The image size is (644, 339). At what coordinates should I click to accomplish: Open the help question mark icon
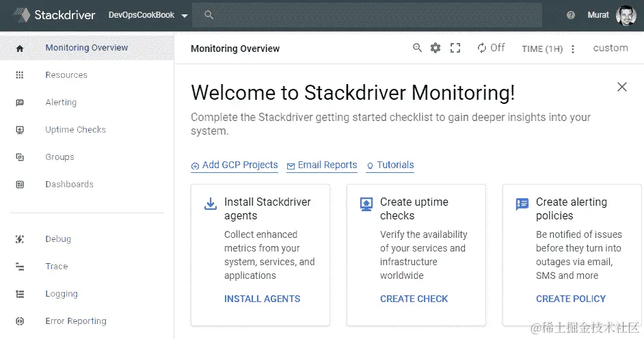[570, 15]
